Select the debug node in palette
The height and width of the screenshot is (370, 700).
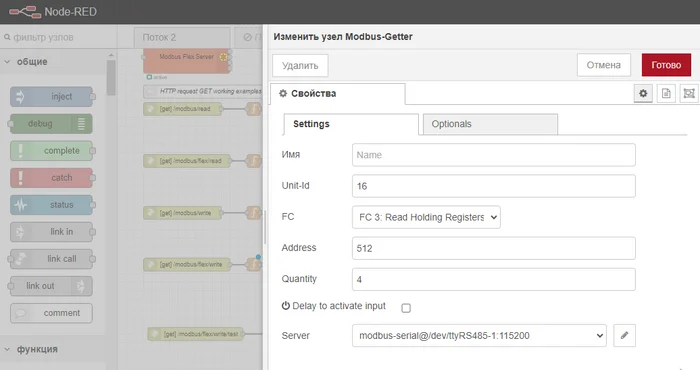point(51,124)
